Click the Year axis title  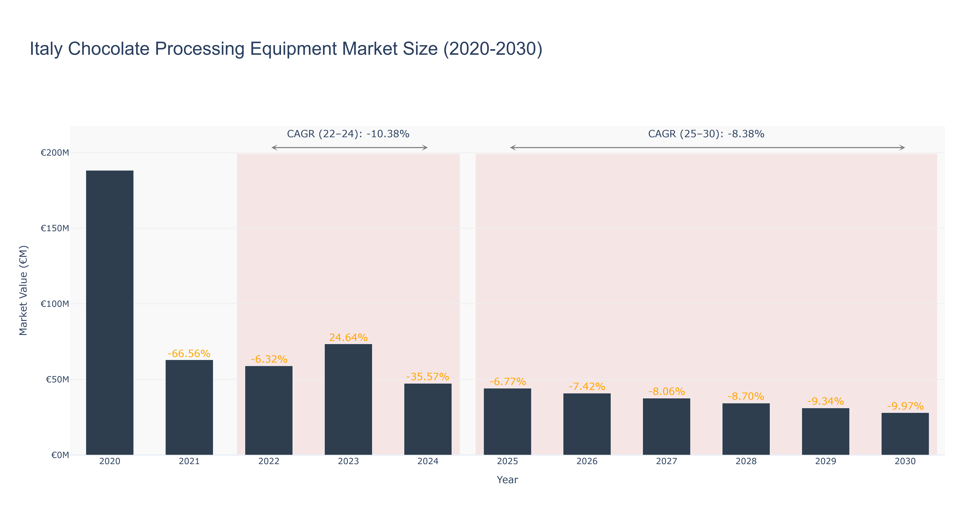click(x=507, y=480)
